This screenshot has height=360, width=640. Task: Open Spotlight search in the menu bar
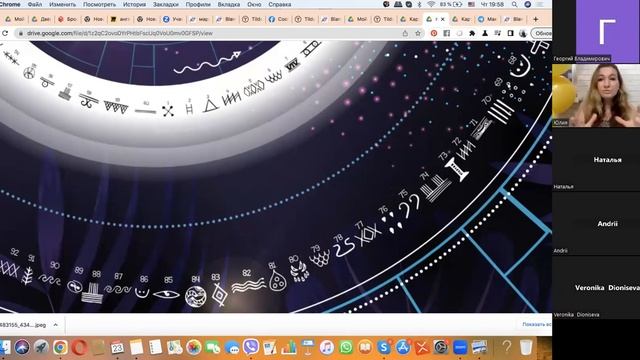514,4
